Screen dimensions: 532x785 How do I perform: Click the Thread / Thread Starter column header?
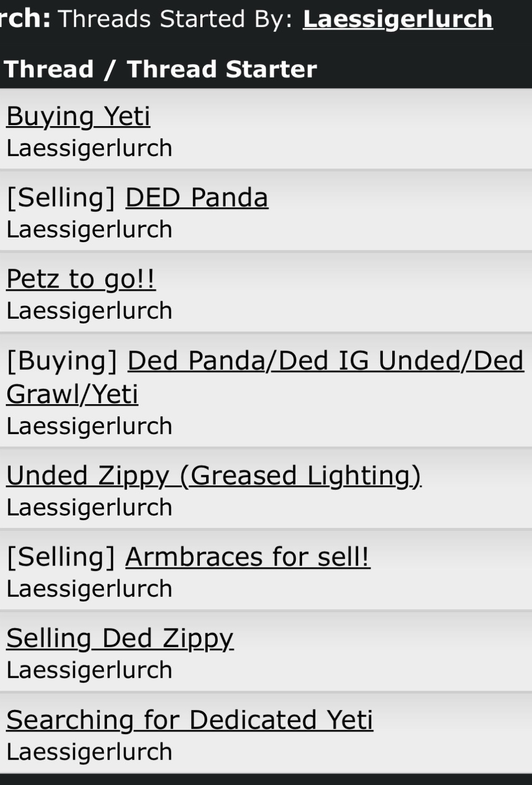click(160, 69)
